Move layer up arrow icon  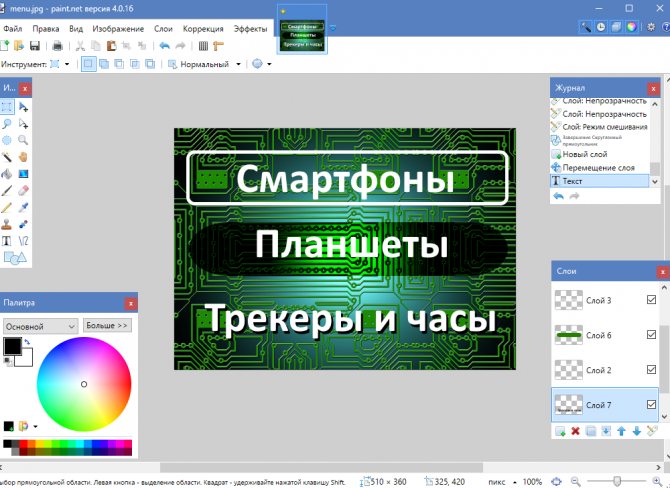(x=621, y=431)
